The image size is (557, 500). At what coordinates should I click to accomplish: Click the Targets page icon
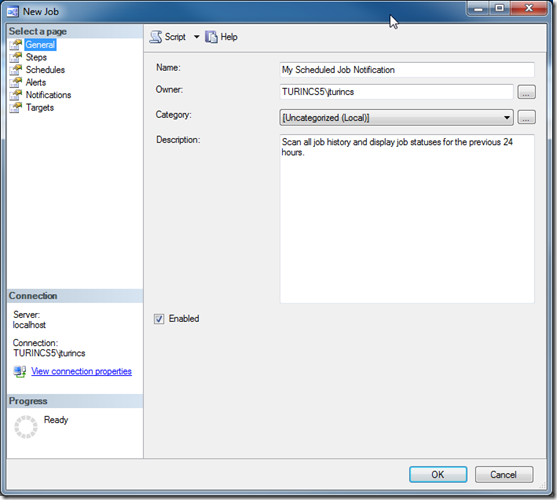pos(16,108)
